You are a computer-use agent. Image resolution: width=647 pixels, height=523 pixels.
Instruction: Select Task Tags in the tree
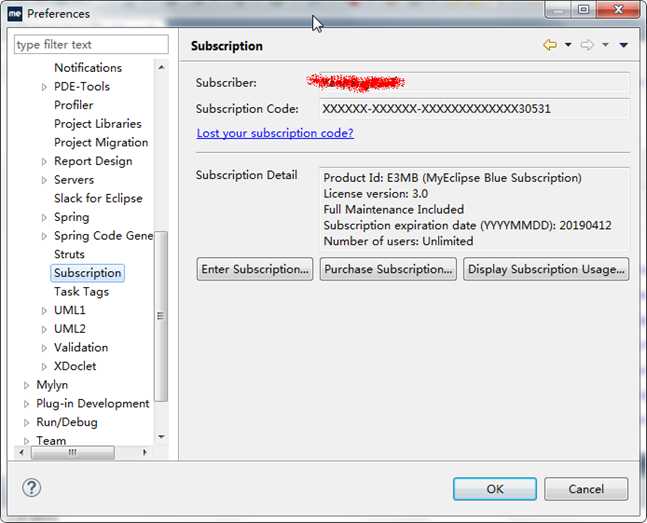click(81, 291)
